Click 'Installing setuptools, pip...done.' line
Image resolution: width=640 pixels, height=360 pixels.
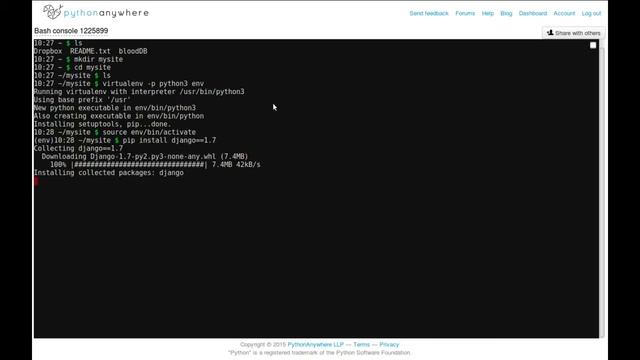click(x=102, y=124)
